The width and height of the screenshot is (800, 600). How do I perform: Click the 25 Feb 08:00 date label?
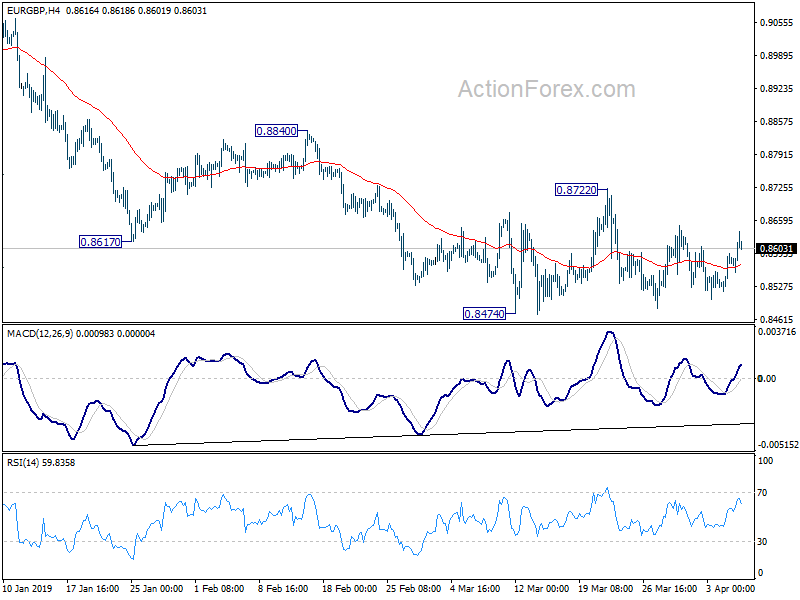[x=414, y=589]
